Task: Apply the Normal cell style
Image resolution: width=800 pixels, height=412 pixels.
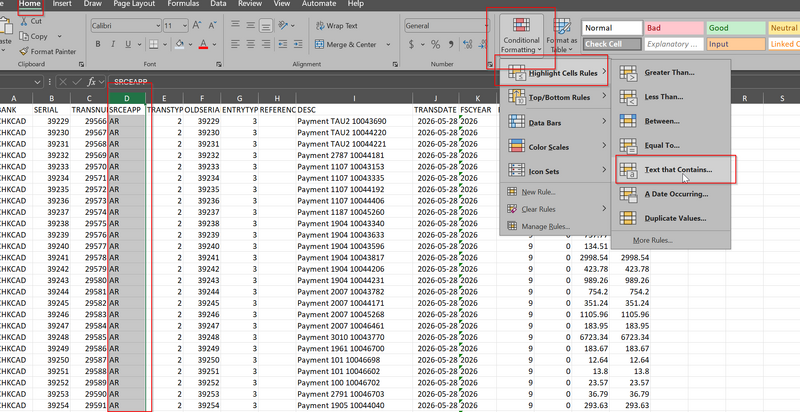Action: click(x=612, y=28)
